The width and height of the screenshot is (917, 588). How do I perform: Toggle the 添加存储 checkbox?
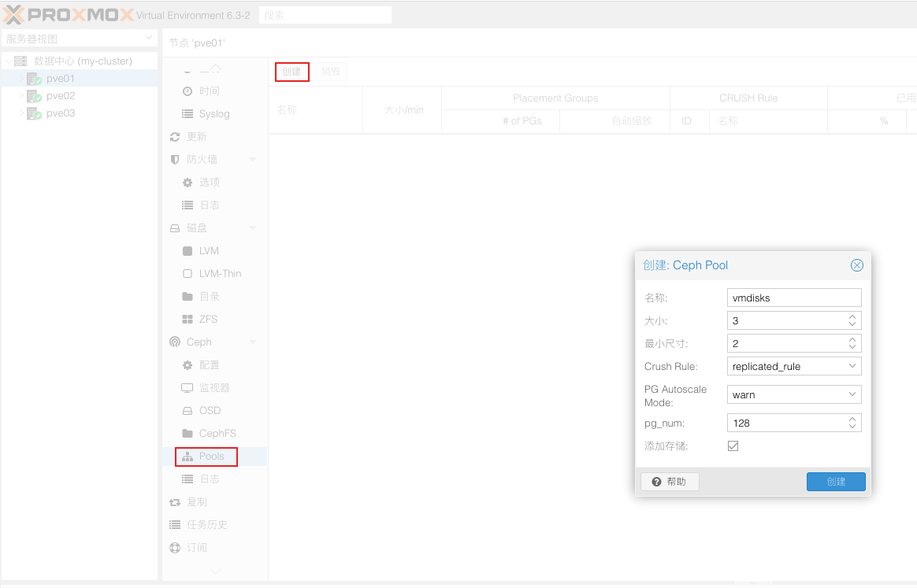733,446
